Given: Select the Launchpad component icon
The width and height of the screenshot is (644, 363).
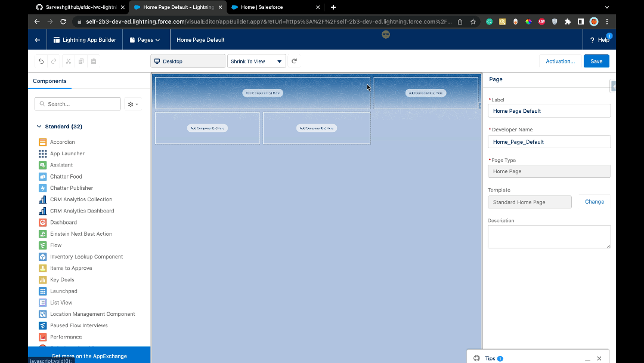Looking at the screenshot, I should [43, 291].
